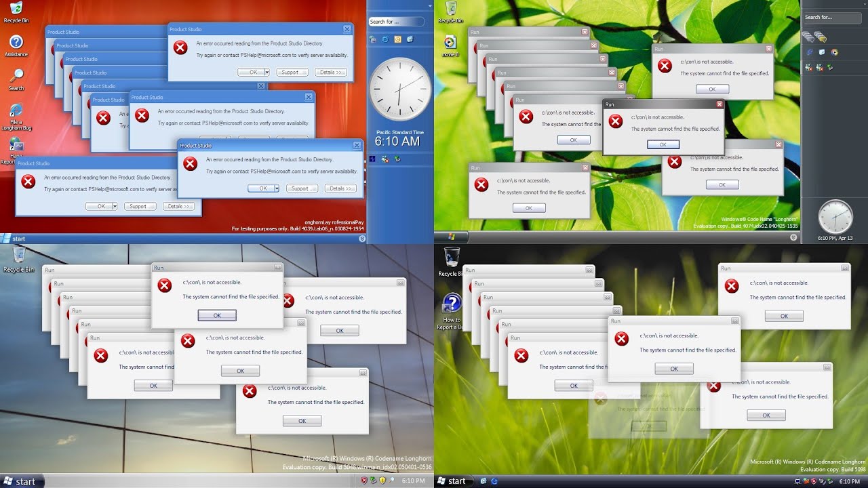The height and width of the screenshot is (488, 868).
Task: Click OK in active dark-titled Run dialog, build 4074
Action: [x=663, y=144]
